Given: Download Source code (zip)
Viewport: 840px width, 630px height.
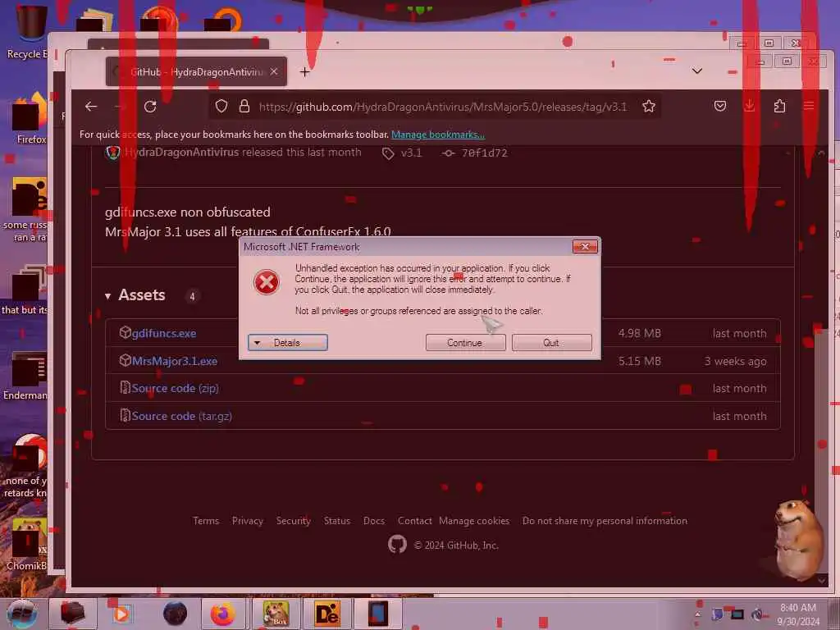Looking at the screenshot, I should 176,388.
